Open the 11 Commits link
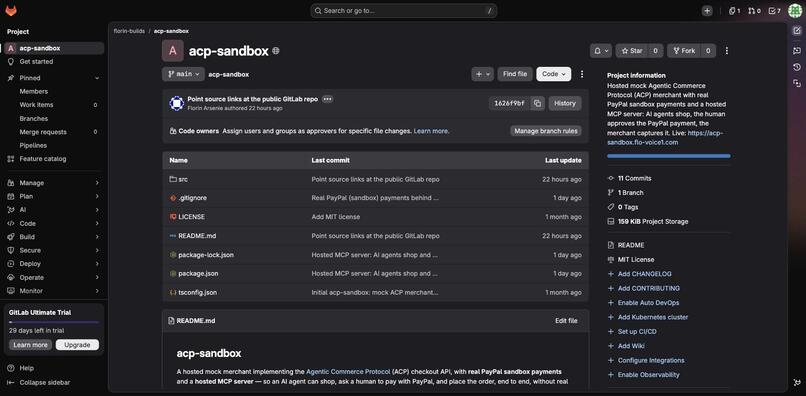 634,178
